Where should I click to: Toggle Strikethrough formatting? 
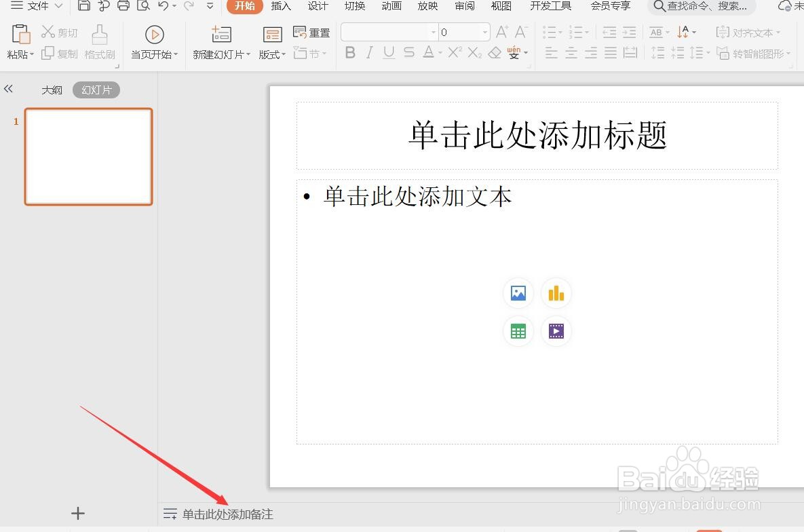408,52
